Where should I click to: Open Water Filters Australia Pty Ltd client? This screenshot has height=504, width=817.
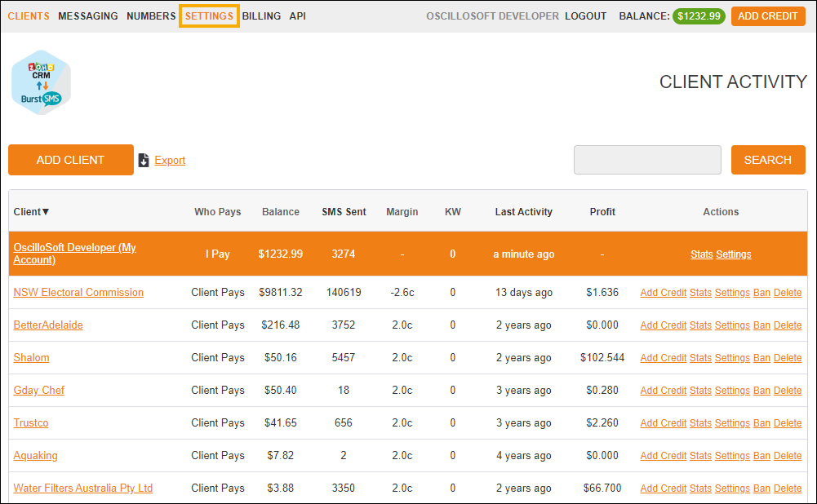pyautogui.click(x=83, y=489)
